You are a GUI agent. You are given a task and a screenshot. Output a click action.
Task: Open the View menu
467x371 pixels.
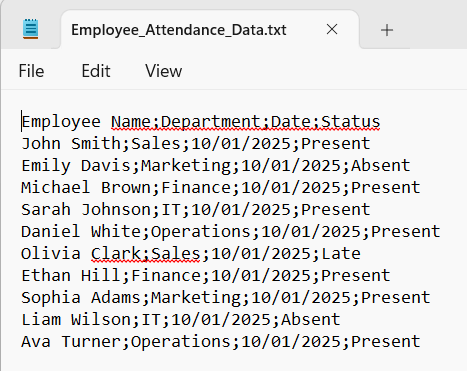click(x=164, y=71)
